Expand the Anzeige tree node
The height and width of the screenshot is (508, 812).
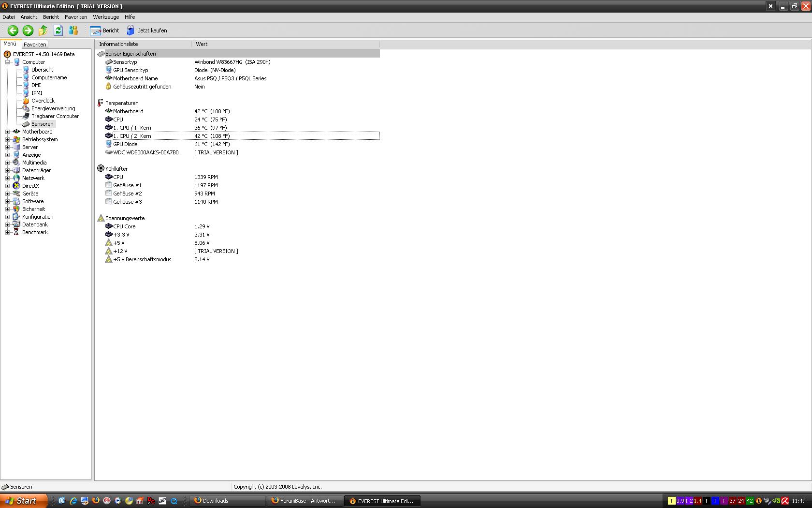click(7, 155)
